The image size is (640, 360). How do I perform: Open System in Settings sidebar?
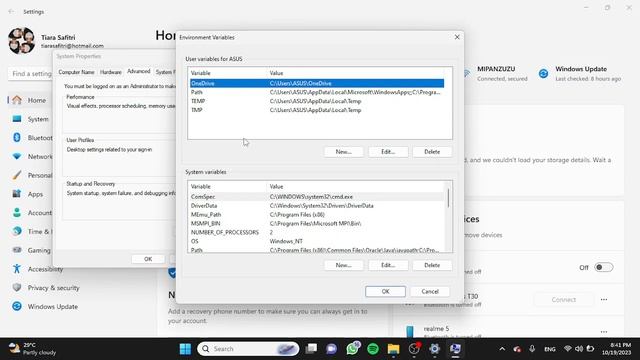[x=31, y=119]
